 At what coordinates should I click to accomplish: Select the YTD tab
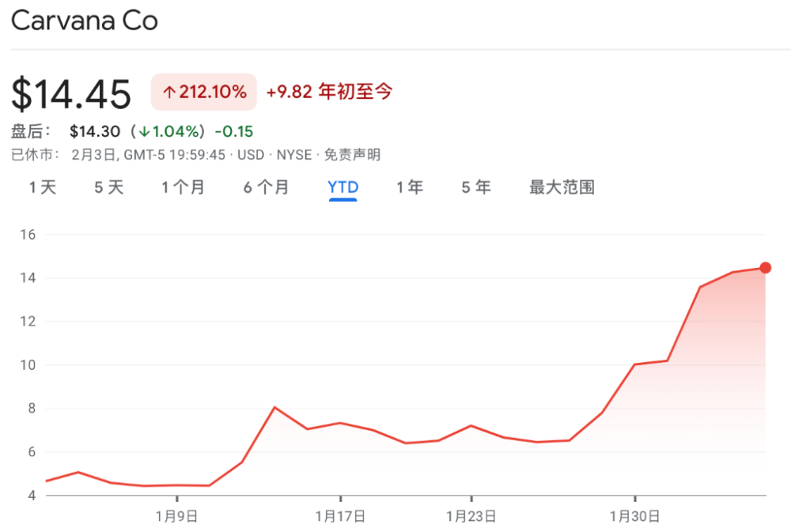click(x=343, y=187)
